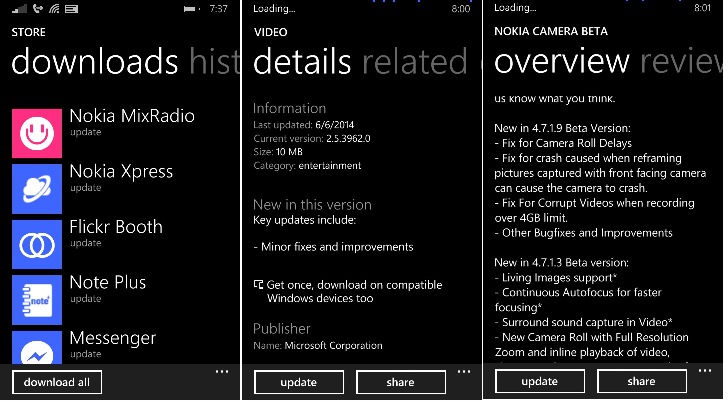728x402 pixels.
Task: Tap the Get once, download on compatible text
Action: tap(354, 292)
